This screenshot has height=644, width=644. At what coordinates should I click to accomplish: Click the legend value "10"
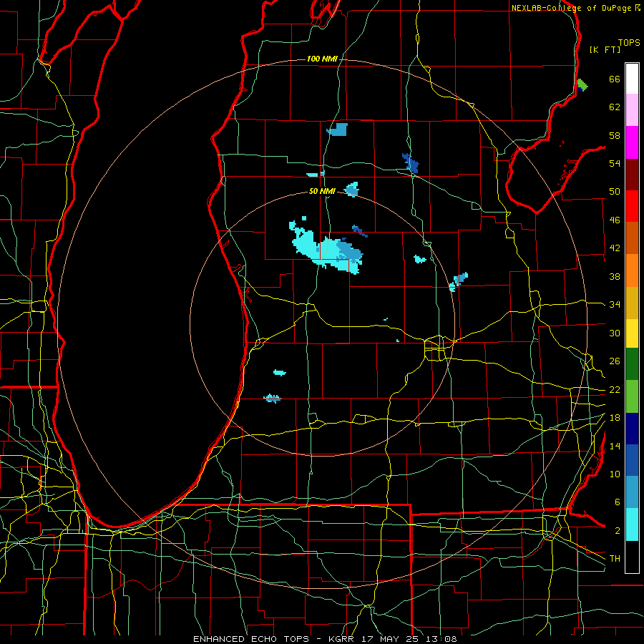click(615, 474)
